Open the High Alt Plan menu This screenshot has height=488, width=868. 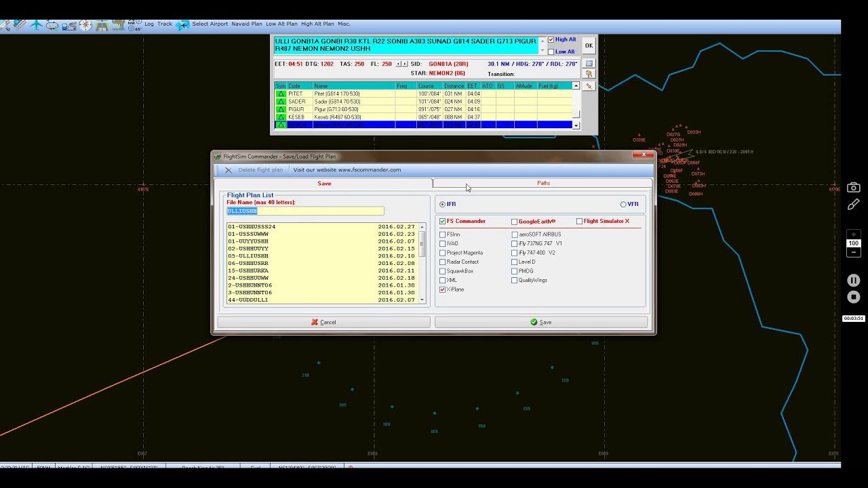317,24
